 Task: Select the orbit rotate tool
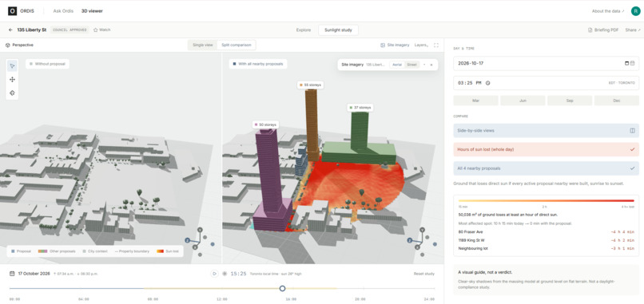12,93
